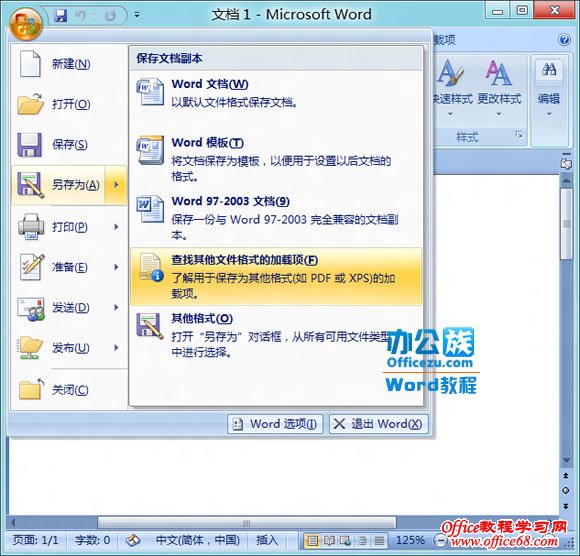
Task: Click the Word 模板 template icon
Action: pyautogui.click(x=150, y=150)
